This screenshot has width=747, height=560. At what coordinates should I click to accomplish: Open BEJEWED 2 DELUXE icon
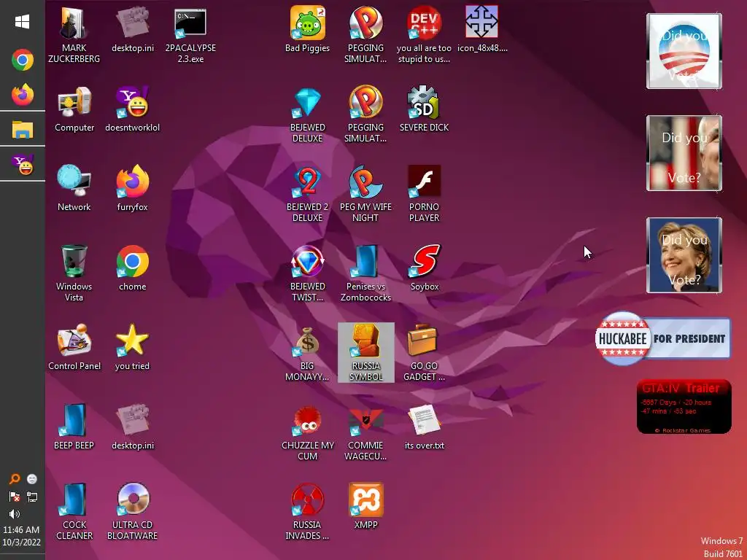307,194
